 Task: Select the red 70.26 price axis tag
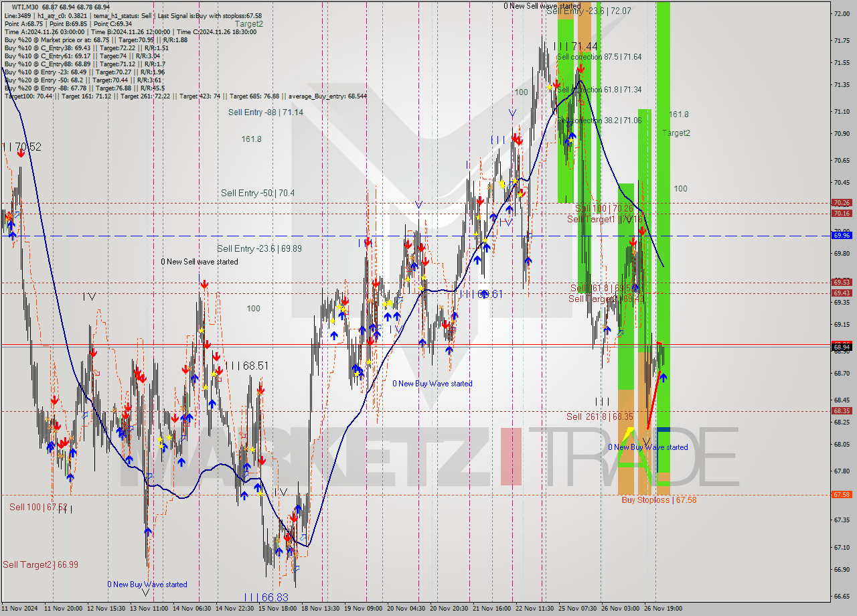[x=842, y=202]
